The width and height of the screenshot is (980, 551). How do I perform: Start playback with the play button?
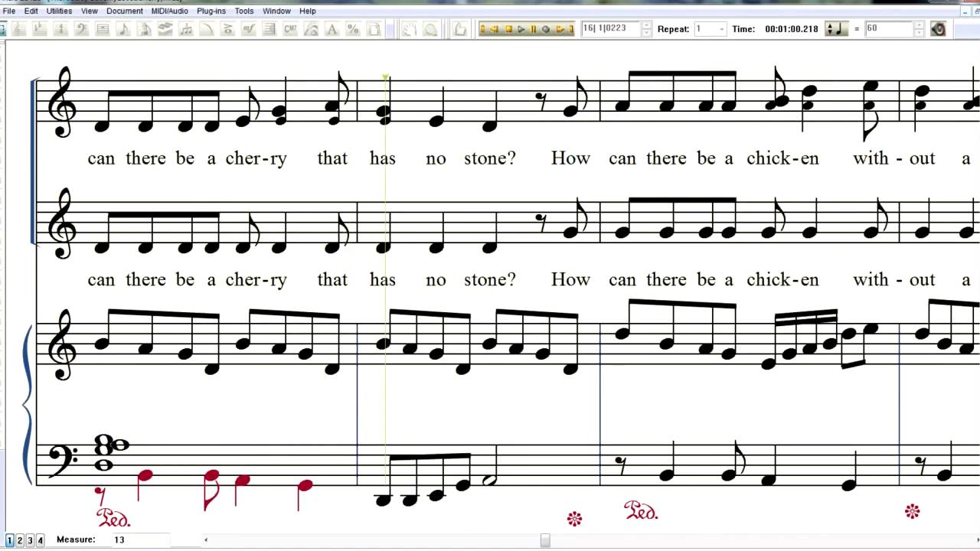(x=521, y=29)
